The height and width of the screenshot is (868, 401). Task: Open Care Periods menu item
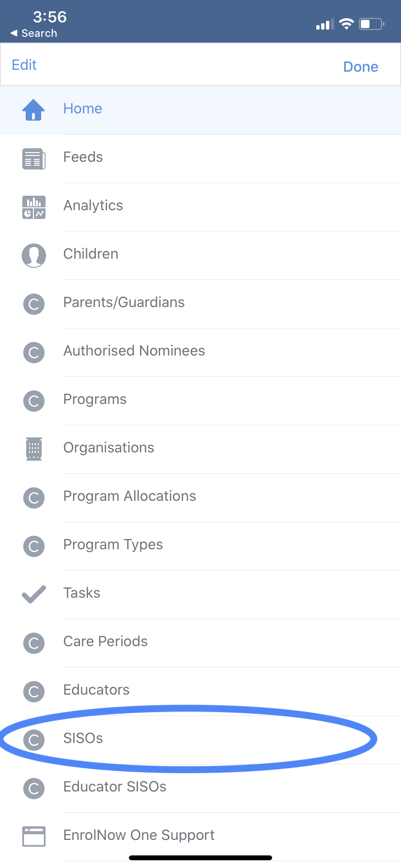(106, 641)
